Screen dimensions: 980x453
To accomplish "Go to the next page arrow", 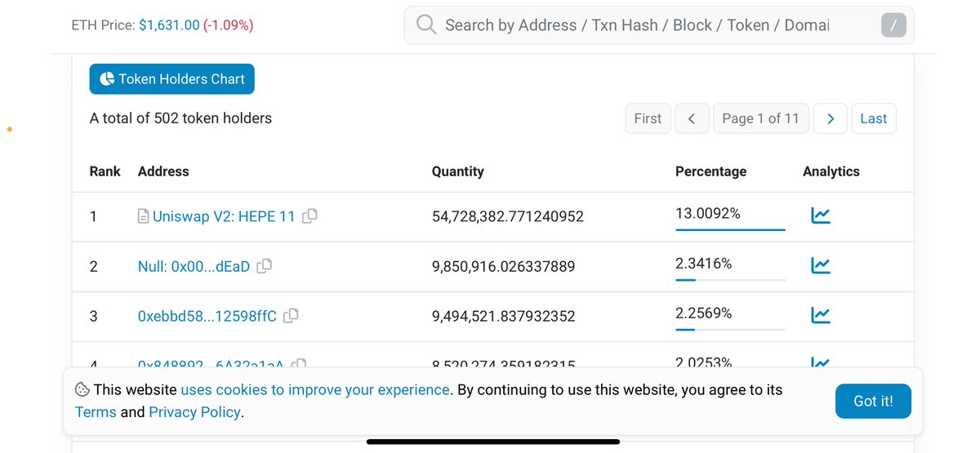I will coord(831,118).
